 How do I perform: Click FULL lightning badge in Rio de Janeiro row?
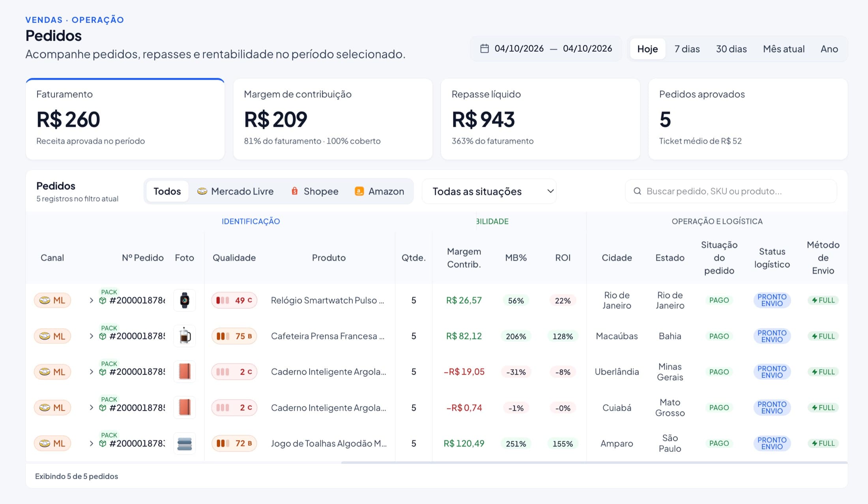[x=823, y=301]
